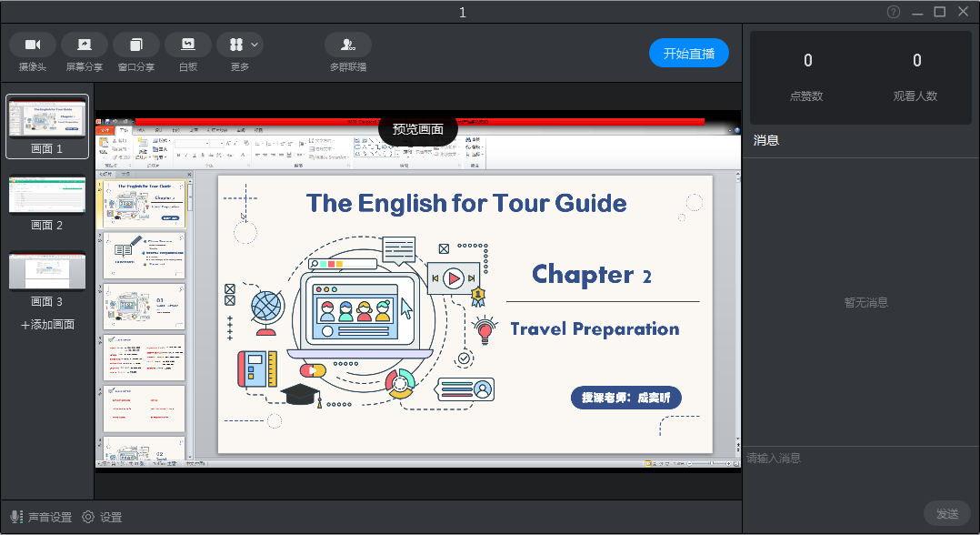The image size is (980, 535).
Task: Click the 预览画面 preview label
Action: point(418,129)
